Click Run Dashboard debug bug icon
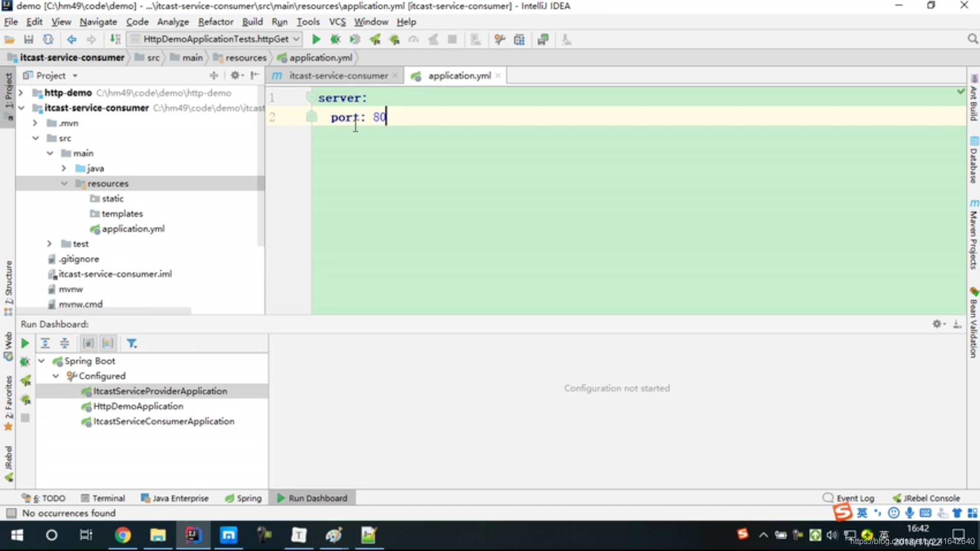The image size is (980, 551). (x=24, y=362)
